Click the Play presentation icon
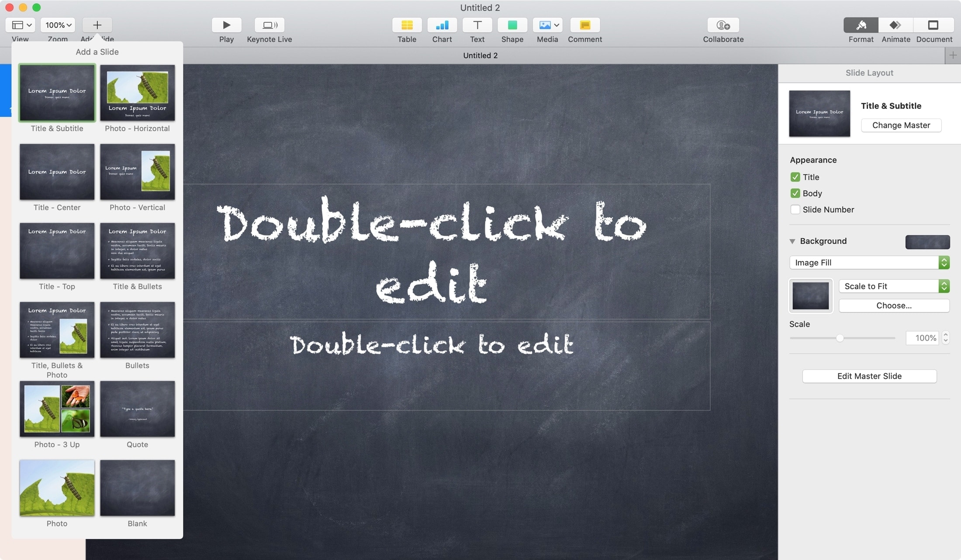Viewport: 961px width, 560px height. tap(226, 25)
